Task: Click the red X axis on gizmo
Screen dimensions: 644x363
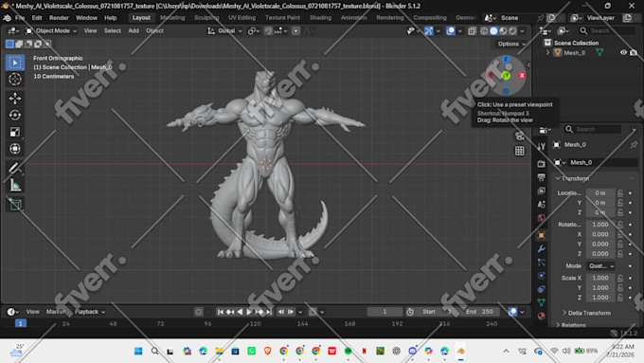Action: click(522, 75)
